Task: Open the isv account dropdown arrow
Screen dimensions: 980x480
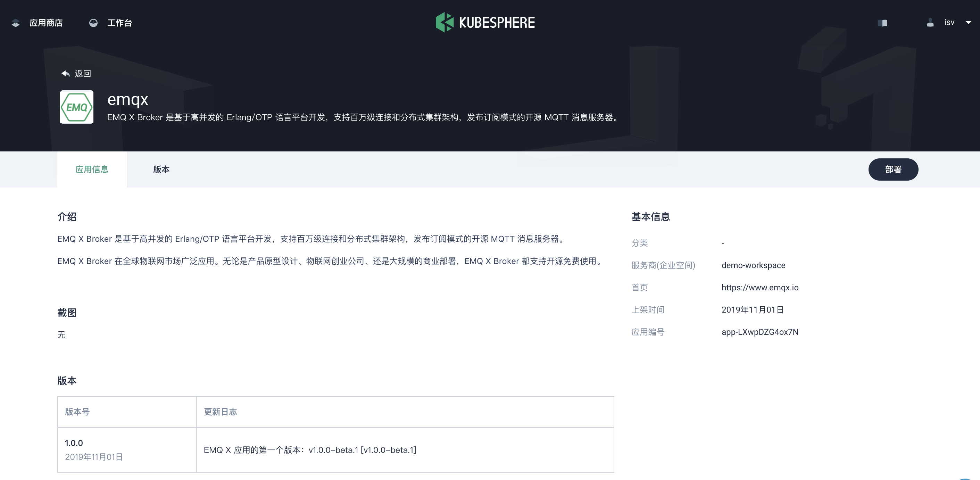Action: tap(968, 23)
